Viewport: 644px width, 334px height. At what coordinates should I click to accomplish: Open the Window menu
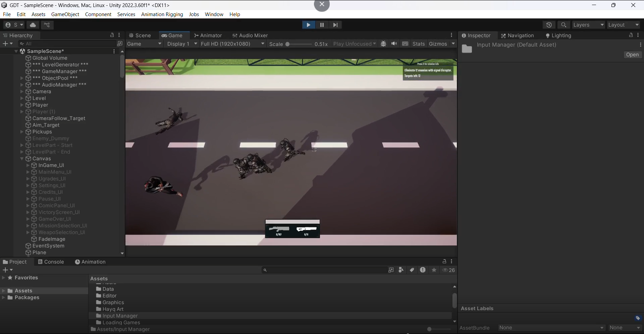coord(214,14)
